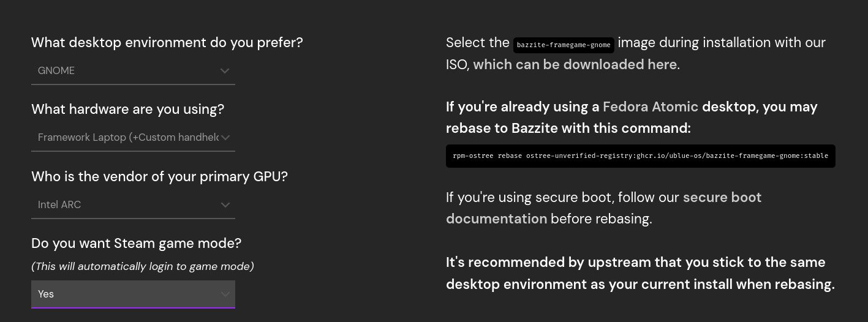Click the 'What hardware are you using?' label
Image resolution: width=868 pixels, height=322 pixels.
[x=127, y=110]
